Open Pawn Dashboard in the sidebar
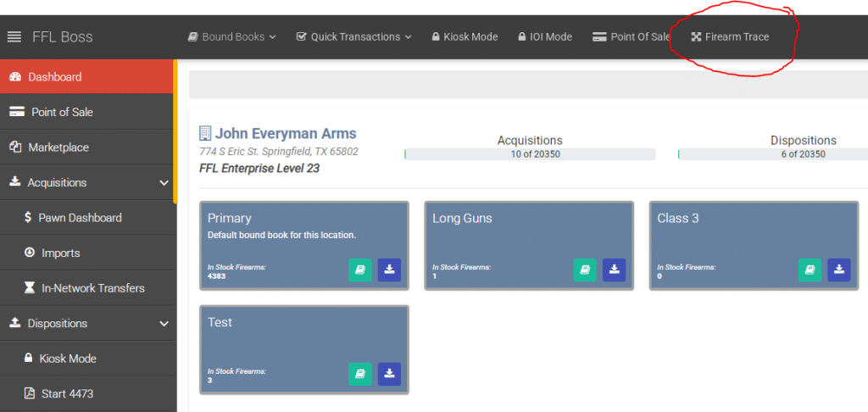The height and width of the screenshot is (412, 868). [x=79, y=218]
